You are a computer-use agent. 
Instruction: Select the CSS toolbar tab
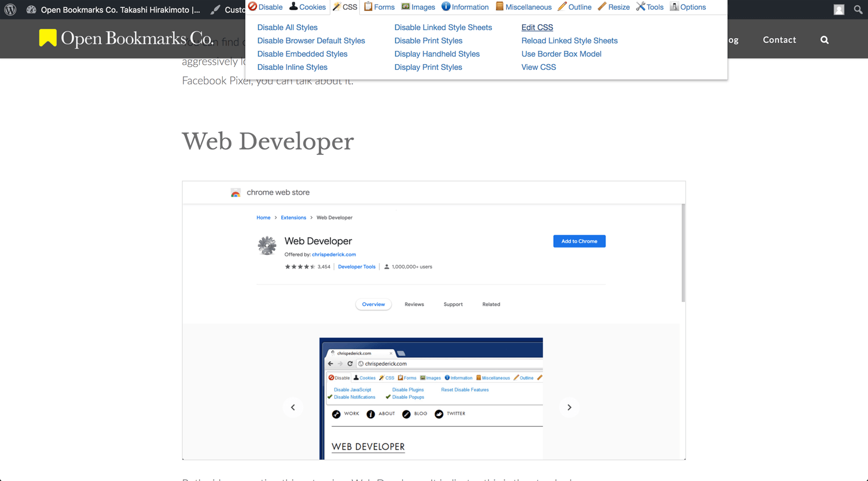tap(345, 7)
